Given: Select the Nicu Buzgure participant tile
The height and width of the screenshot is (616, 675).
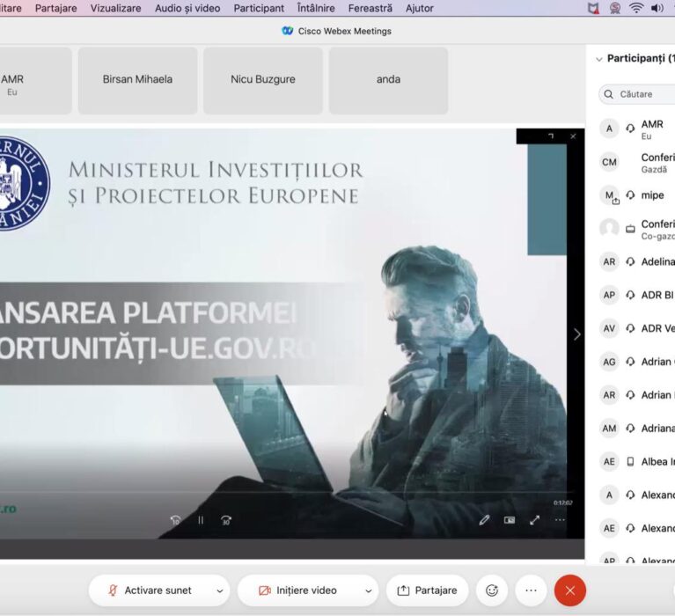Looking at the screenshot, I should tap(263, 80).
